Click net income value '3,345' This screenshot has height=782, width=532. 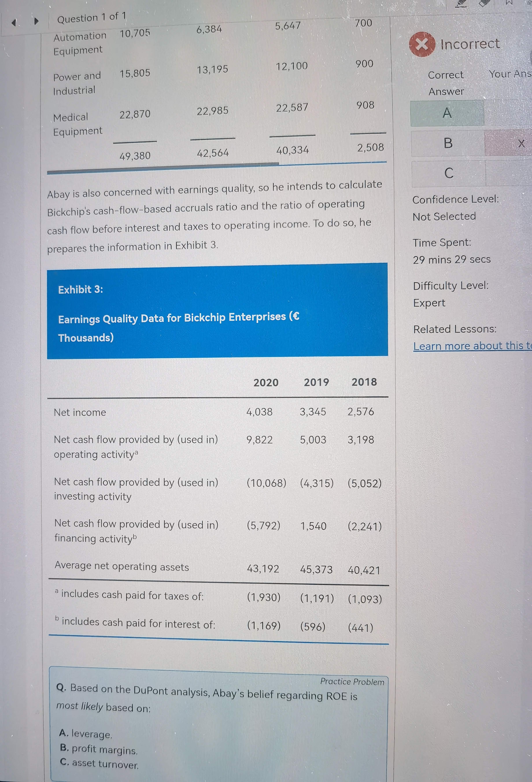tap(313, 412)
